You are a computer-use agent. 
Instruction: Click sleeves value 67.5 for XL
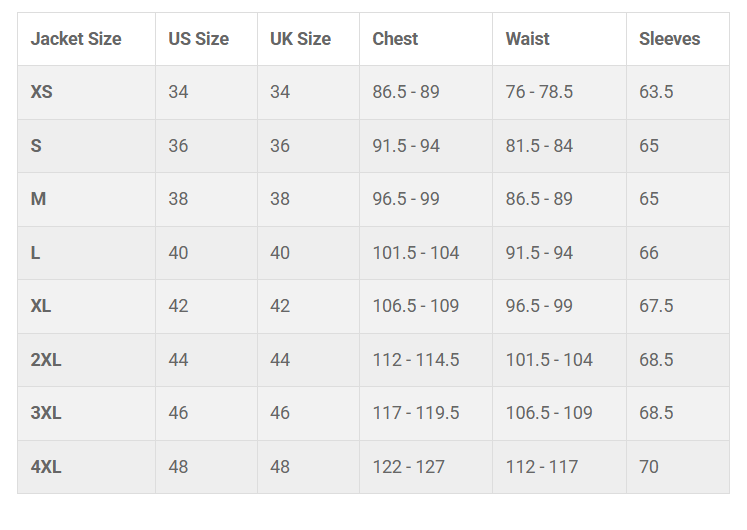656,306
